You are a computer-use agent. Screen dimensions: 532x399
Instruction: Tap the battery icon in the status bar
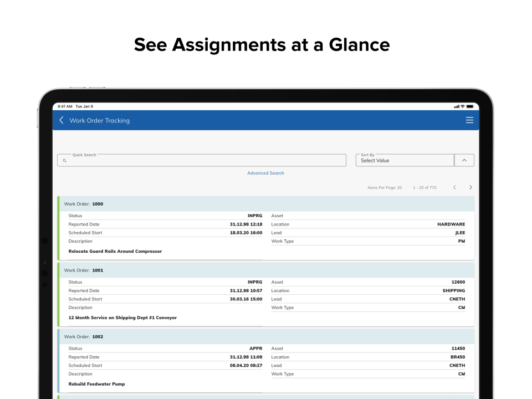470,106
